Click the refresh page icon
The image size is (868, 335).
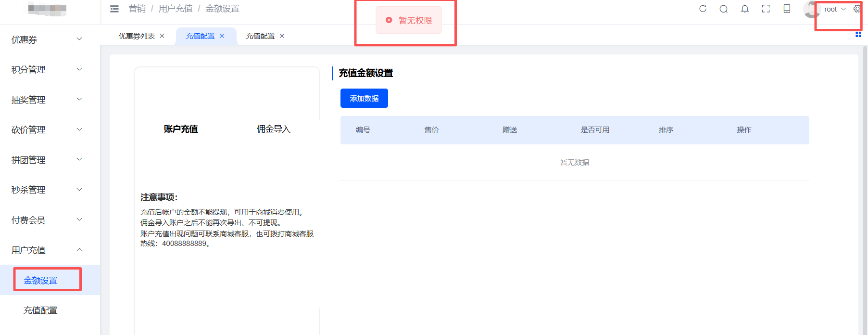(703, 9)
